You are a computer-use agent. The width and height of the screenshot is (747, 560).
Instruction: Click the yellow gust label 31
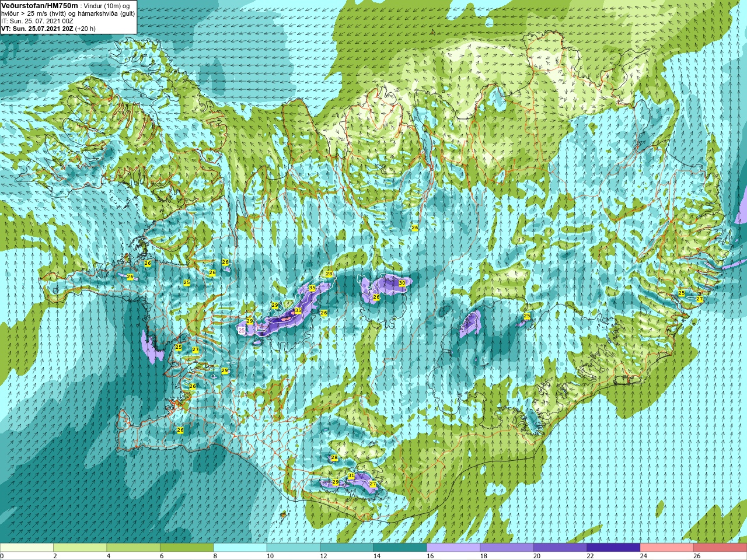tap(351, 476)
